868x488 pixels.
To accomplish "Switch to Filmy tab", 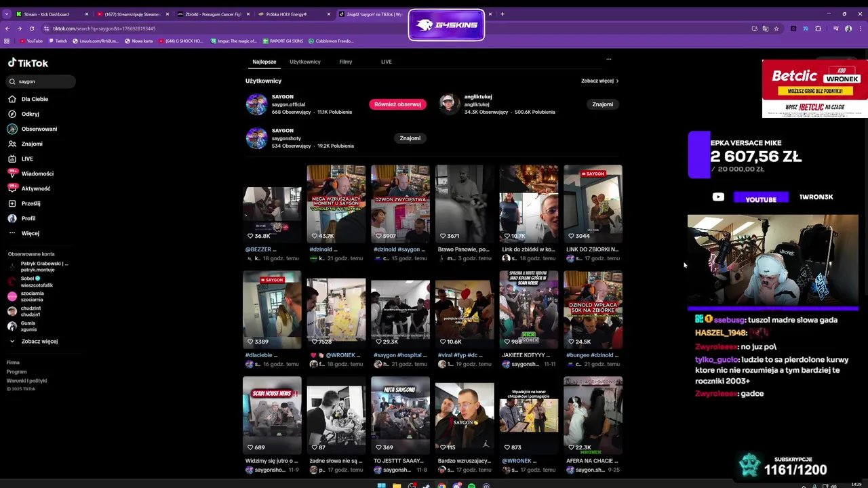I will click(346, 62).
